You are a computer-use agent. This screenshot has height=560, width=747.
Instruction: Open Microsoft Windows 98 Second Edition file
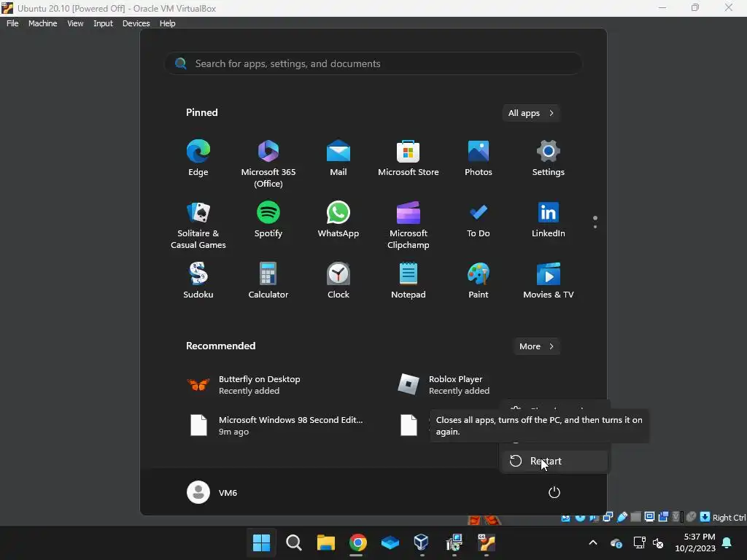[x=278, y=425]
